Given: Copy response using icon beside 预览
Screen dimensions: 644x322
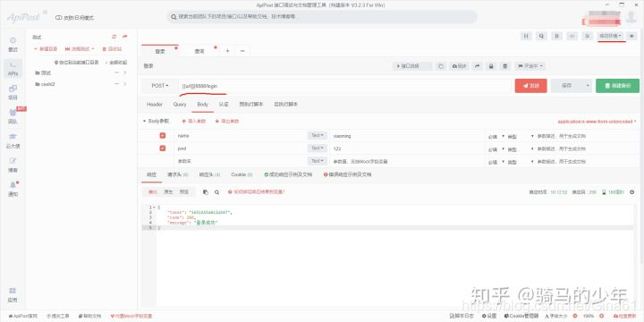Looking at the screenshot, I should (x=206, y=191).
